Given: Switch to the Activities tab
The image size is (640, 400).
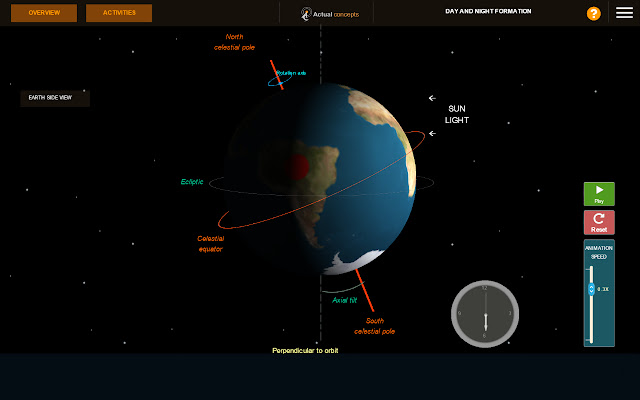Looking at the screenshot, I should [119, 13].
